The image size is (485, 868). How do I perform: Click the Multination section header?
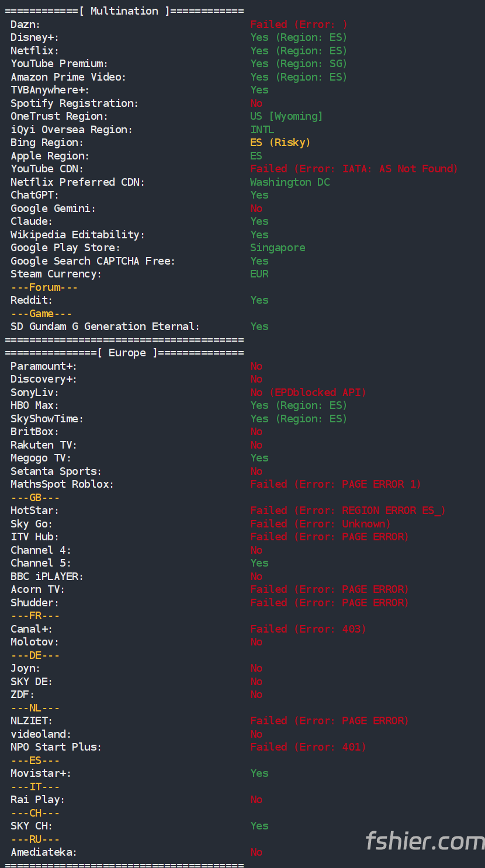coord(124,11)
